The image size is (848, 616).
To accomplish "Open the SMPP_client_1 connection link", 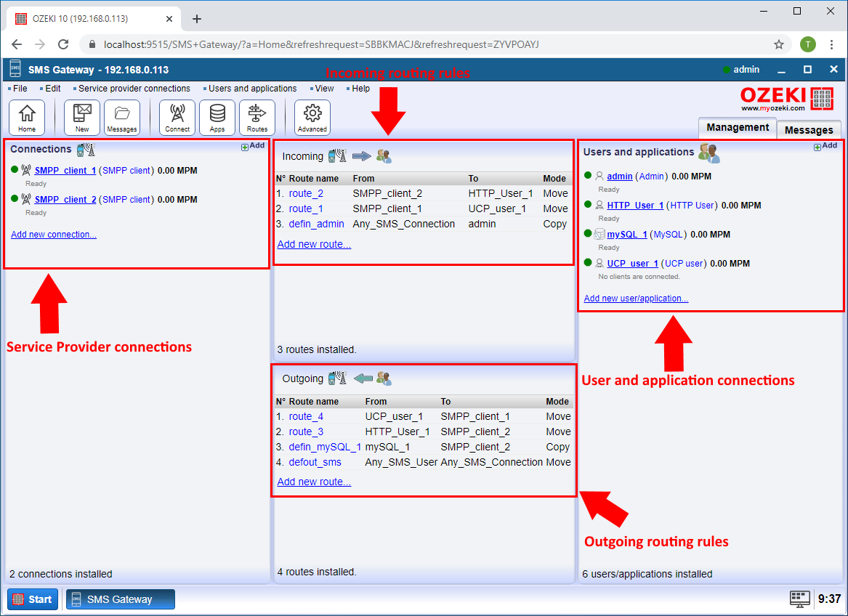I will 65,171.
